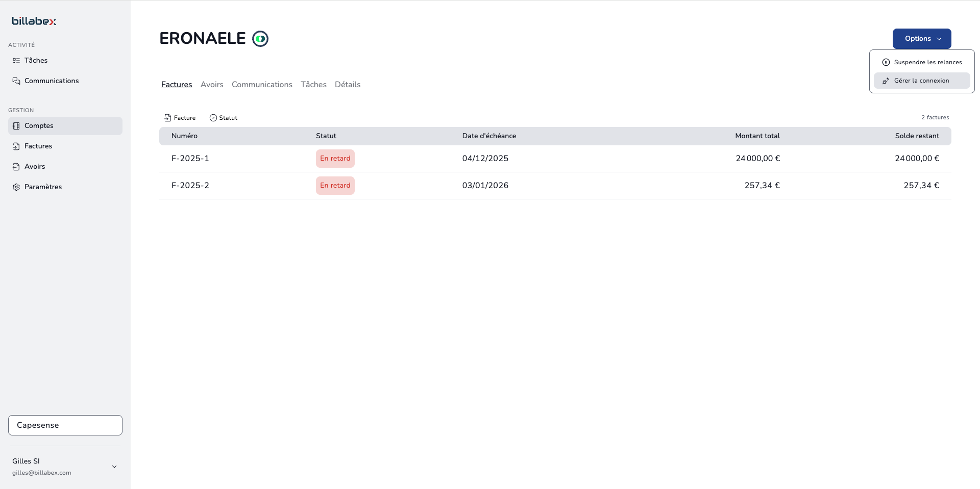Screen dimensions: 980x489
Task: Sort by Date d'échéance column header
Action: click(x=489, y=136)
